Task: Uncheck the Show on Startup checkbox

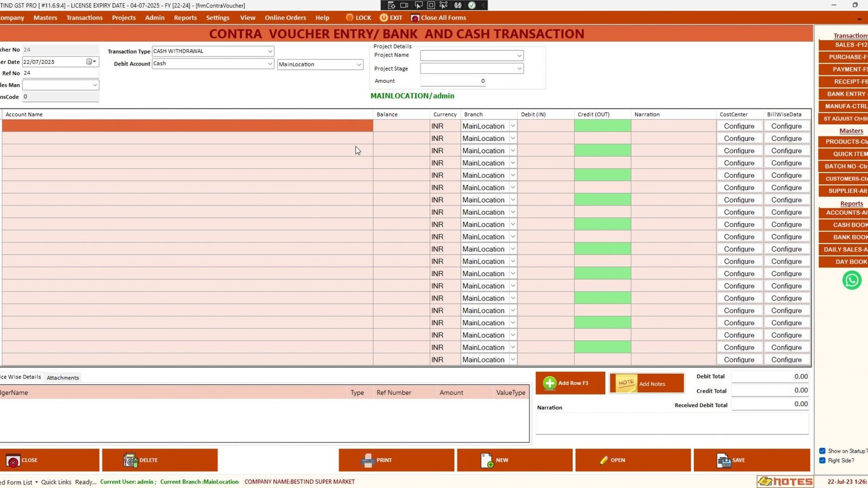Action: pos(822,451)
